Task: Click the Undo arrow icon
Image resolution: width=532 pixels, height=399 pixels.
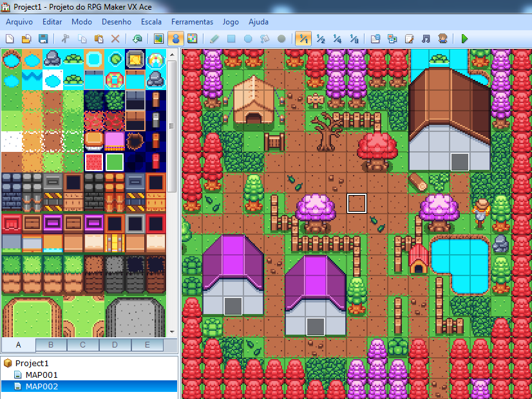Action: (137, 39)
